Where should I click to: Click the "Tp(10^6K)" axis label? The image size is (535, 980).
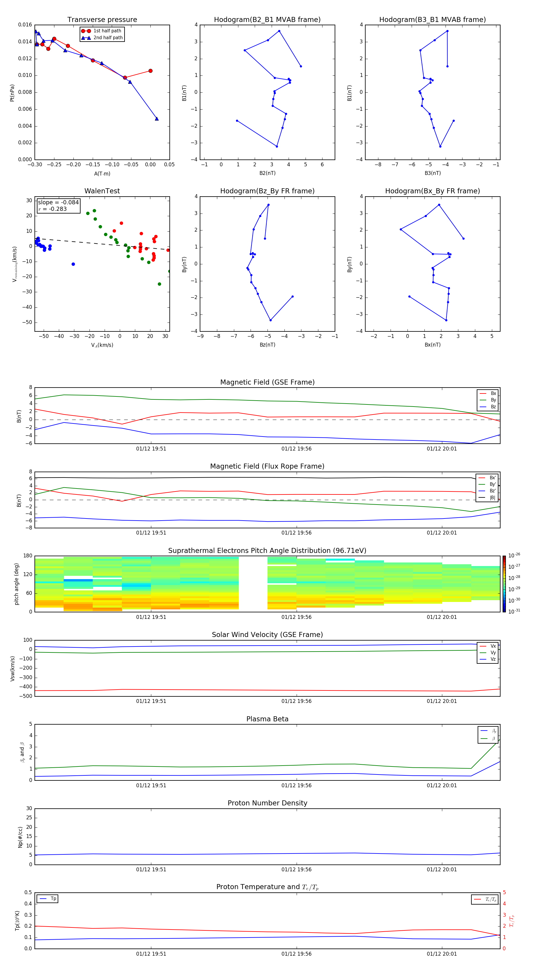click(17, 921)
